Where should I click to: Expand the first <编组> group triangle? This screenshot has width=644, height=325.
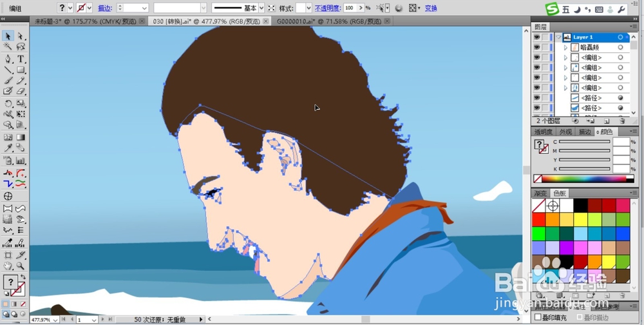[x=565, y=57]
